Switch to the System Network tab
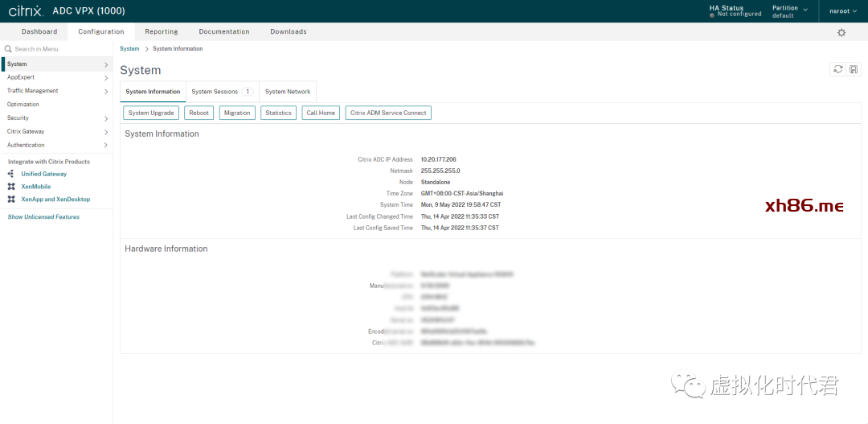 coord(287,92)
